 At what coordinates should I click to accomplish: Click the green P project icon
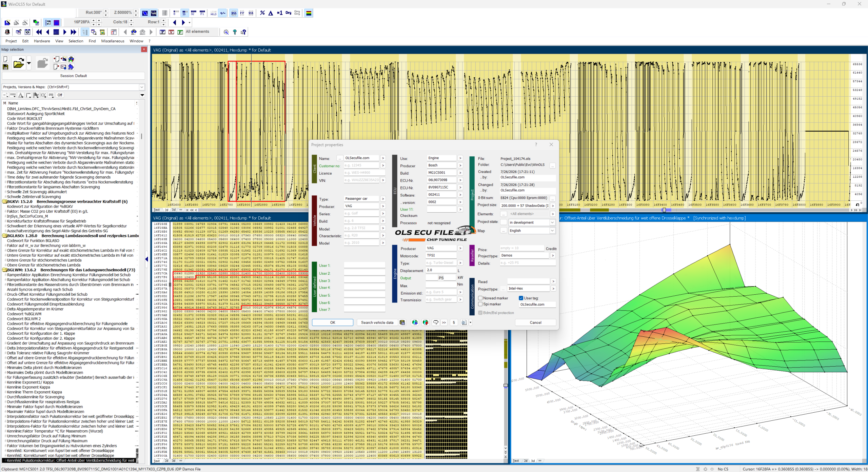(180, 32)
